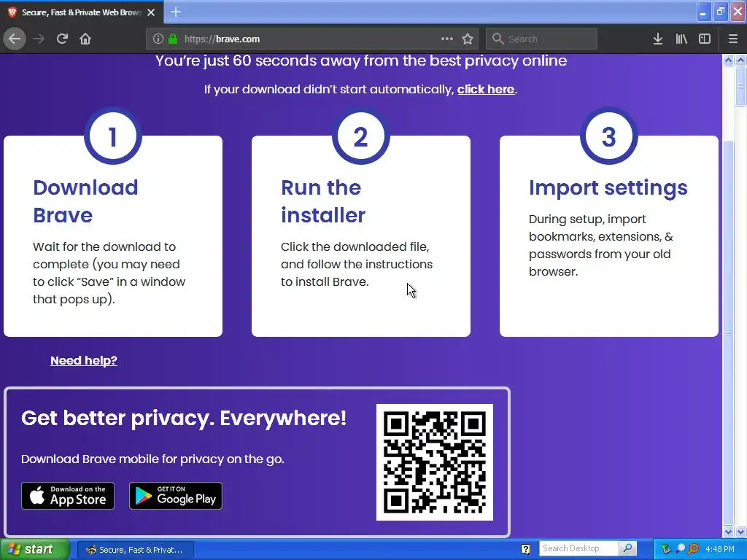
Task: Click the magnifier icon in search box
Action: (498, 39)
